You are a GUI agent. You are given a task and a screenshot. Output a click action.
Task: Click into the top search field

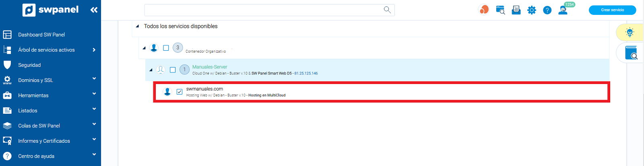(x=269, y=10)
